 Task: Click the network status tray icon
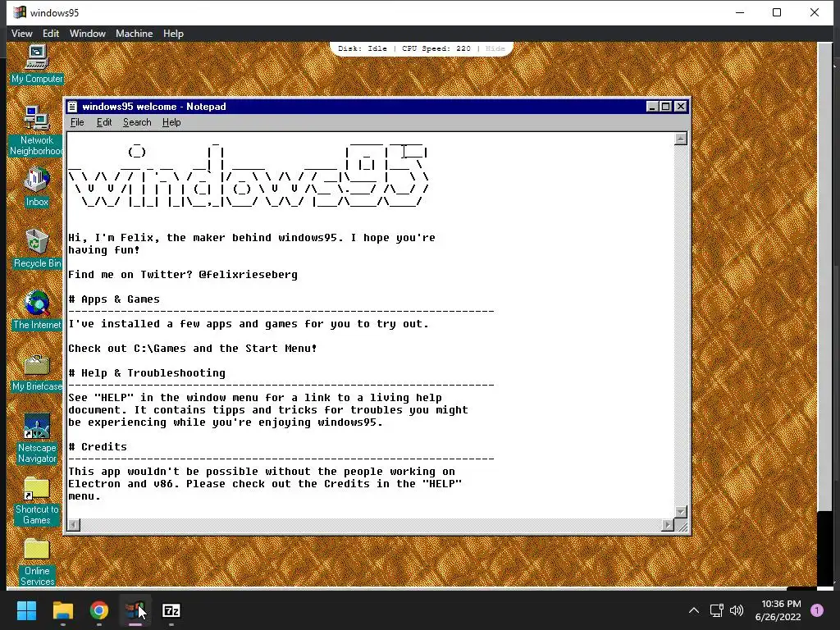(716, 610)
